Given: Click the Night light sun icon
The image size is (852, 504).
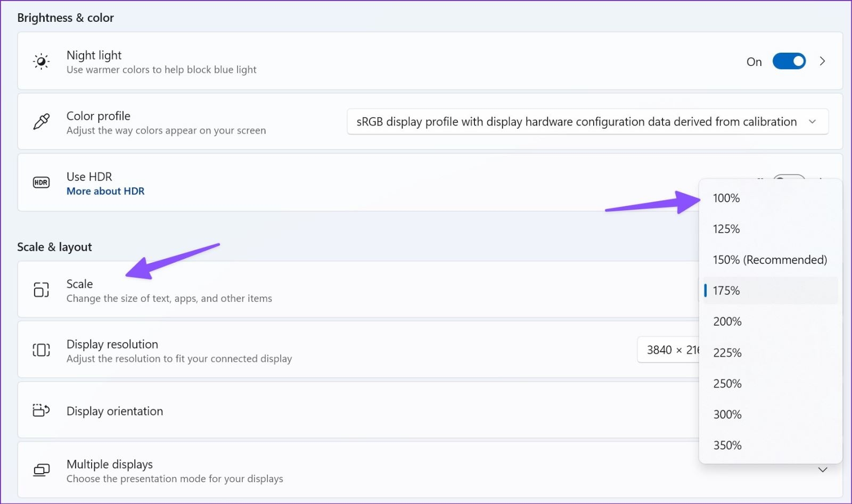Looking at the screenshot, I should (x=41, y=61).
